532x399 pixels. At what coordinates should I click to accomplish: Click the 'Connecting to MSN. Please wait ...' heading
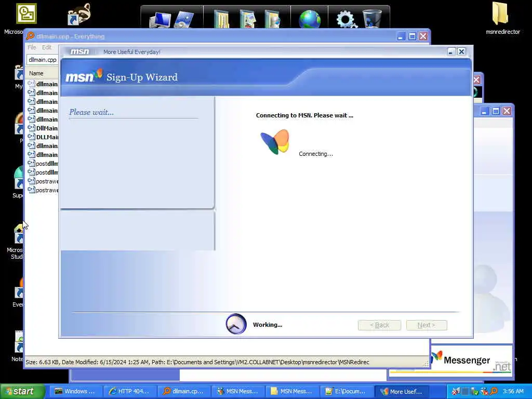pos(304,115)
